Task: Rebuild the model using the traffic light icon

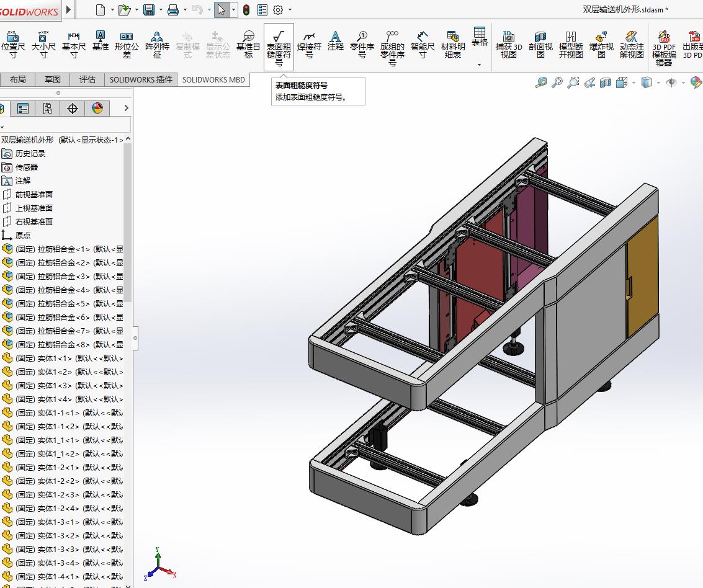Action: point(246,9)
